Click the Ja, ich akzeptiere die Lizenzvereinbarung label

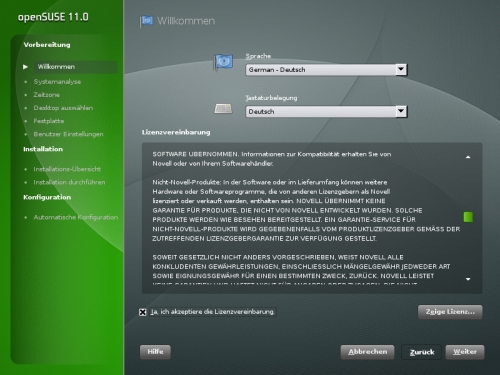coord(213,312)
